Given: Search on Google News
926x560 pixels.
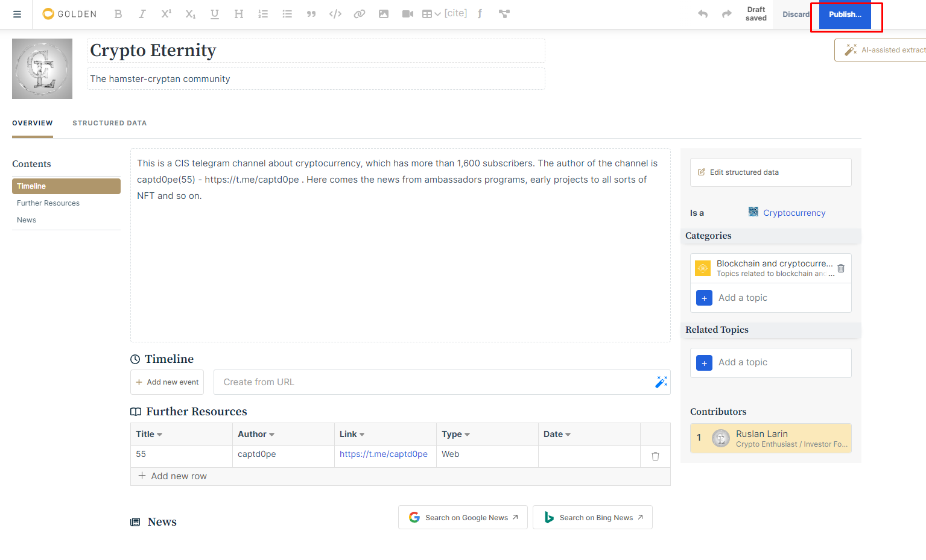Looking at the screenshot, I should point(463,517).
